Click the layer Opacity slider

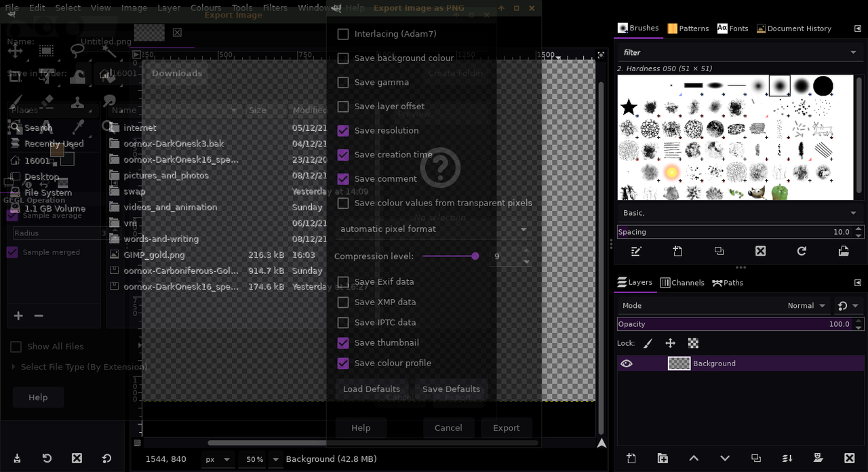(x=740, y=324)
